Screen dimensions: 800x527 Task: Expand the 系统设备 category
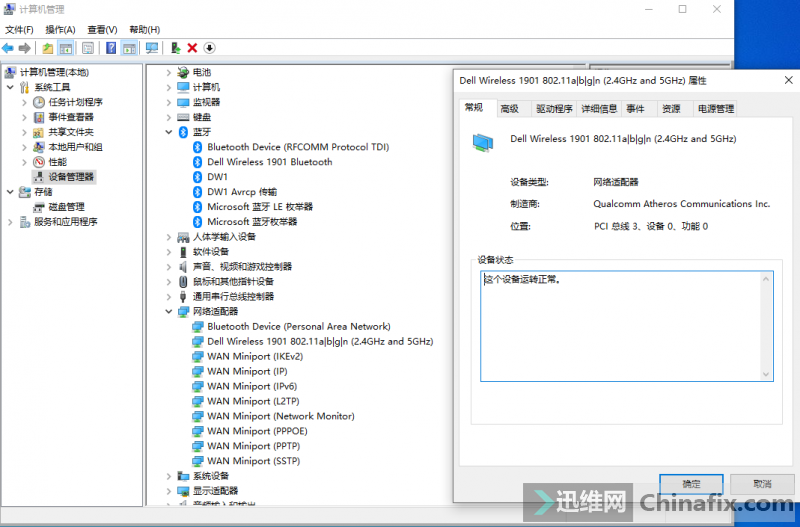click(168, 476)
